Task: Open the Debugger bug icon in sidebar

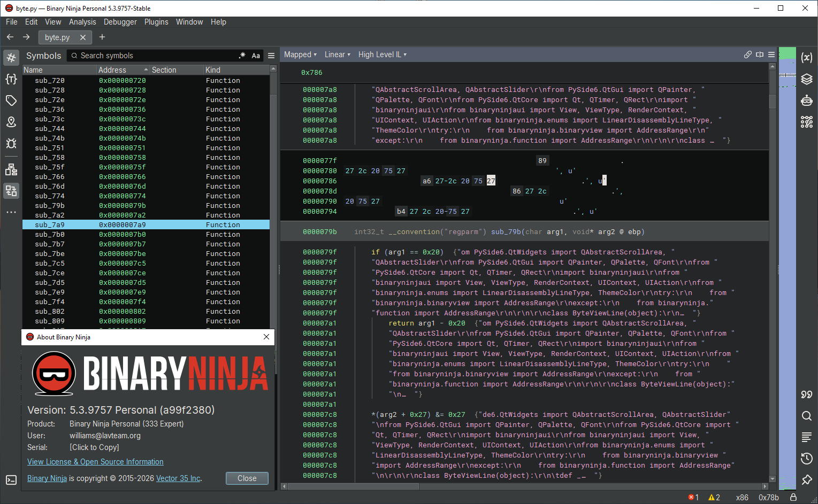Action: click(11, 143)
